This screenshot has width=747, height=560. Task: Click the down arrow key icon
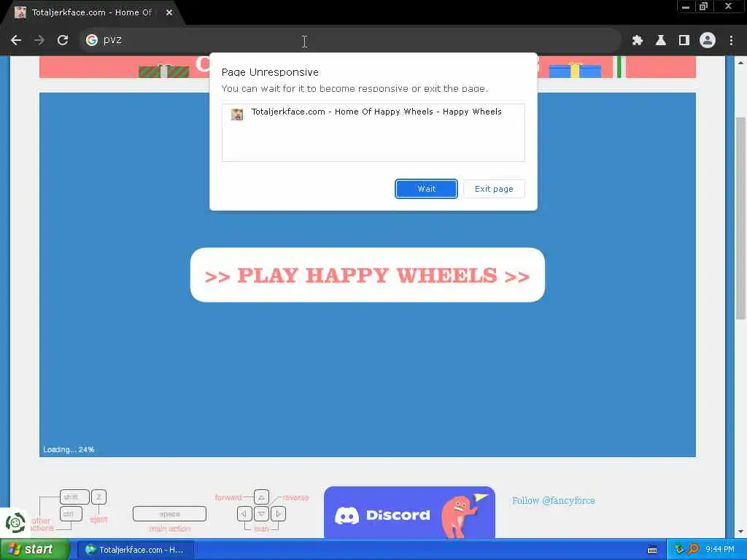click(261, 514)
